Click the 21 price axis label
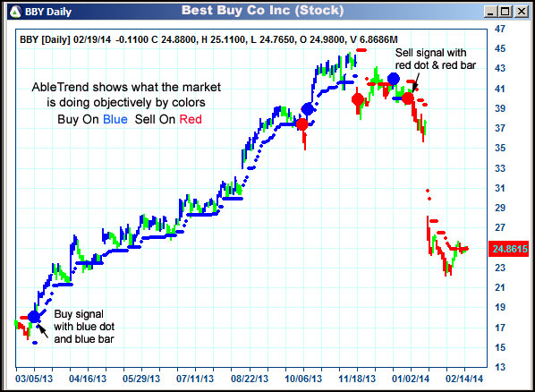The height and width of the screenshot is (392, 535). coord(500,287)
